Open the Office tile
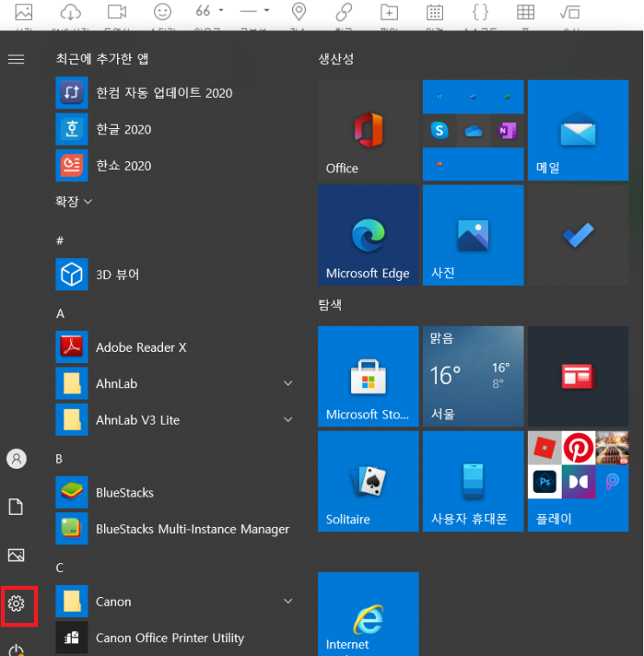This screenshot has height=656, width=644. 368,130
